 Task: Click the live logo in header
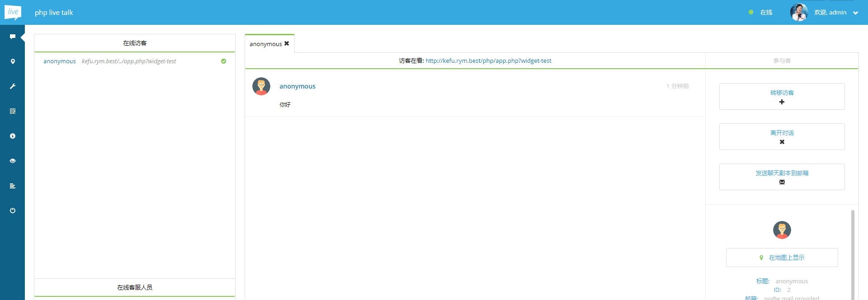(x=13, y=12)
